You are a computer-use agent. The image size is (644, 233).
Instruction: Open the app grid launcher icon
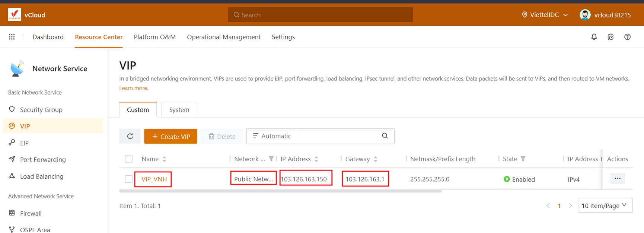point(12,37)
